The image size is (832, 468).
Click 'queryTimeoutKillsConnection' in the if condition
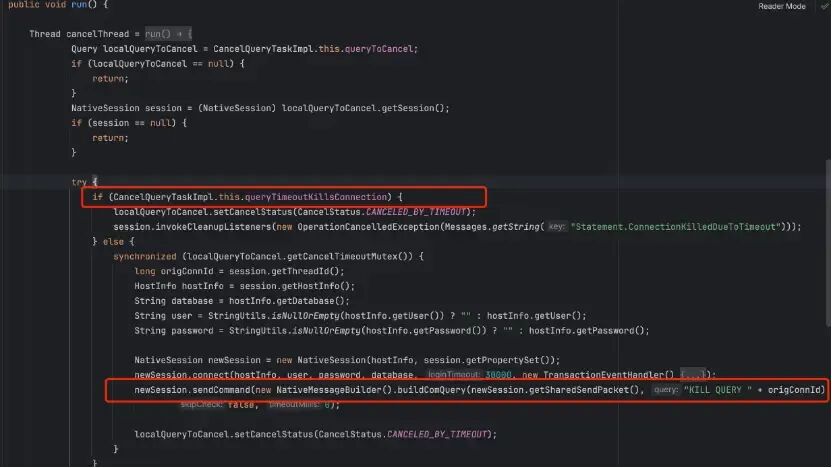(x=316, y=197)
